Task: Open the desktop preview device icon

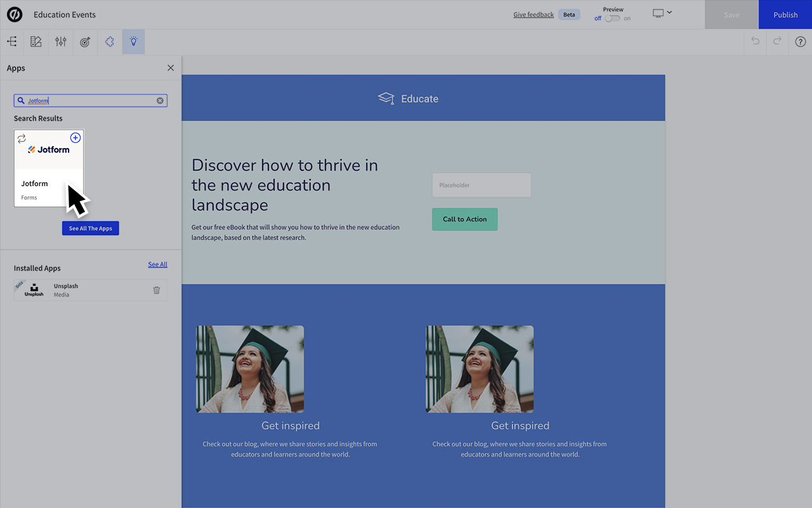Action: point(658,12)
